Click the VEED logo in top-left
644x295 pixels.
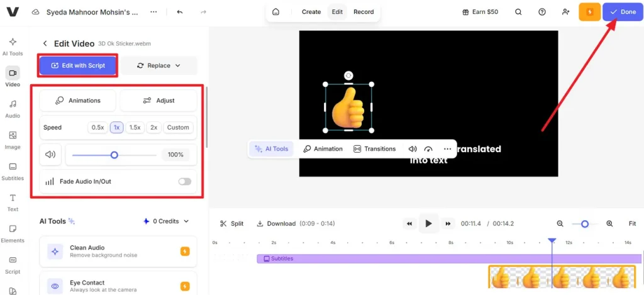pos(13,12)
